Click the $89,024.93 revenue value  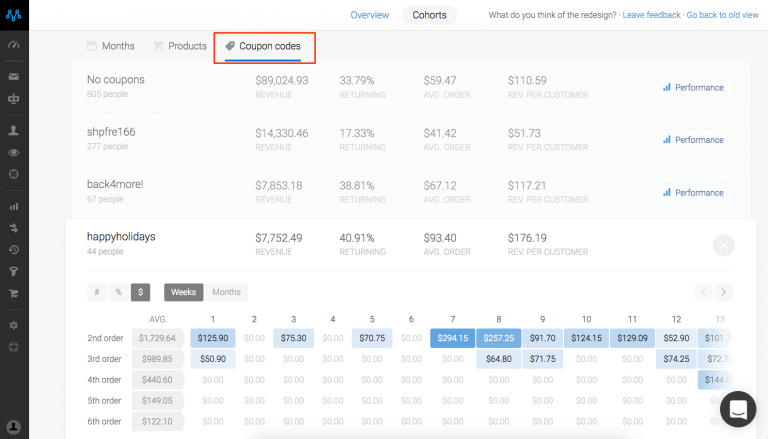point(282,80)
